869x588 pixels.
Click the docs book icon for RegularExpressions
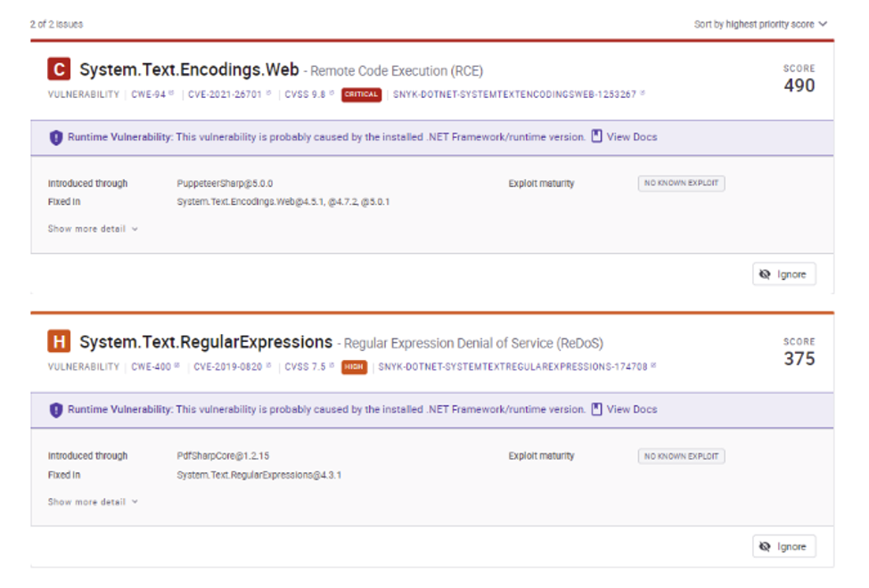tap(597, 410)
